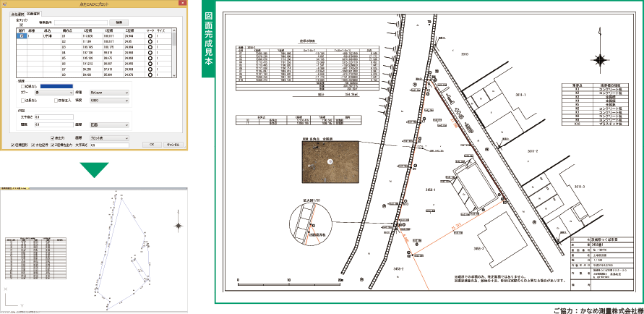Image resolution: width=644 pixels, height=314 pixels.
Task: Click the circle marker icon in the first table row
Action: pos(150,35)
